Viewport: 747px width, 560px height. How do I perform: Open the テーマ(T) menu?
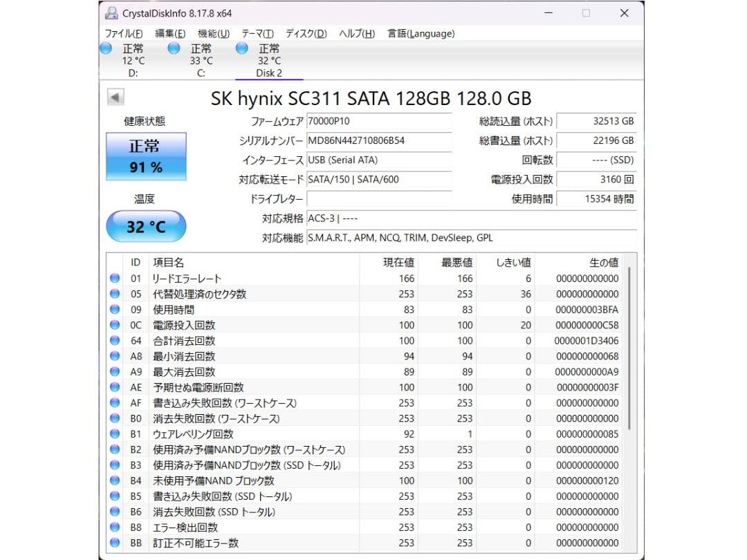click(257, 33)
